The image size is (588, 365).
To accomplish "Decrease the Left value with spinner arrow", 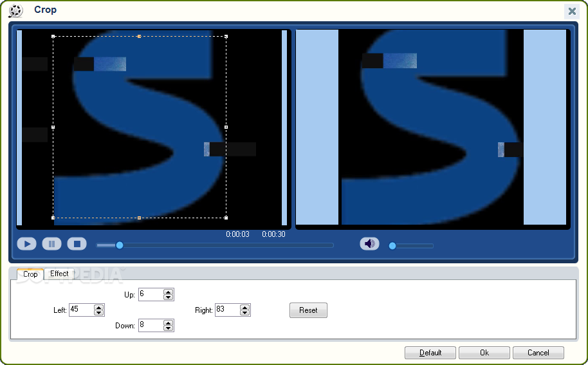I will [99, 313].
